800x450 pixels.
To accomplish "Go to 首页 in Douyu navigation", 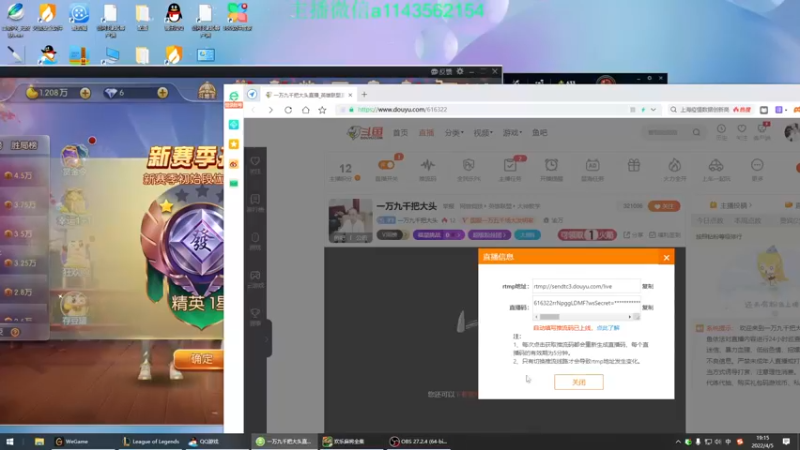I will pyautogui.click(x=400, y=133).
